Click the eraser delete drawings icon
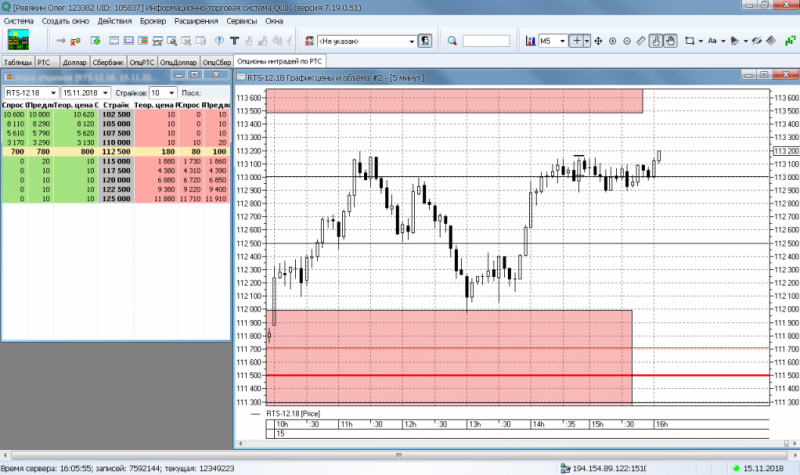800x475 pixels. (771, 40)
